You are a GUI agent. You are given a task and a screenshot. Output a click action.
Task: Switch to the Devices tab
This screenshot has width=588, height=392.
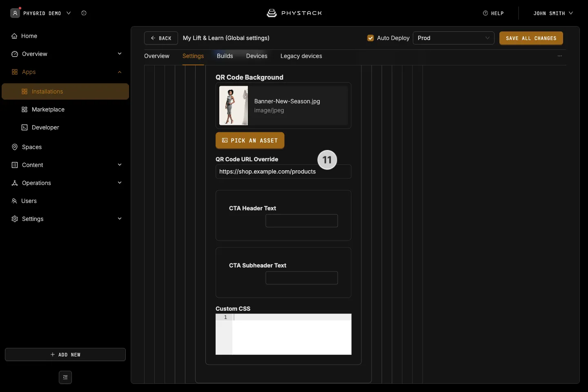[x=257, y=56]
